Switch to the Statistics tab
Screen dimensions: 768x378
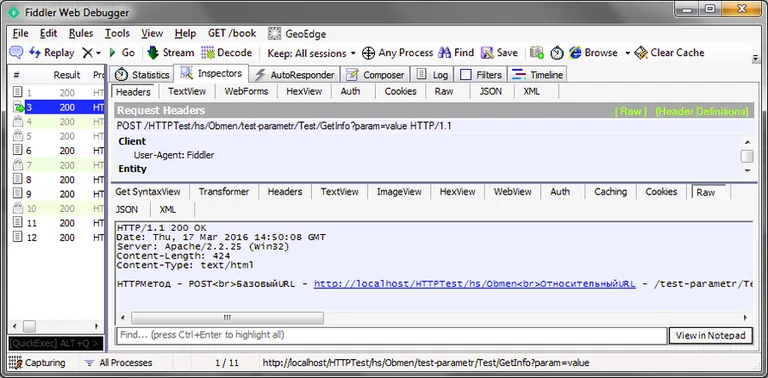click(x=142, y=75)
